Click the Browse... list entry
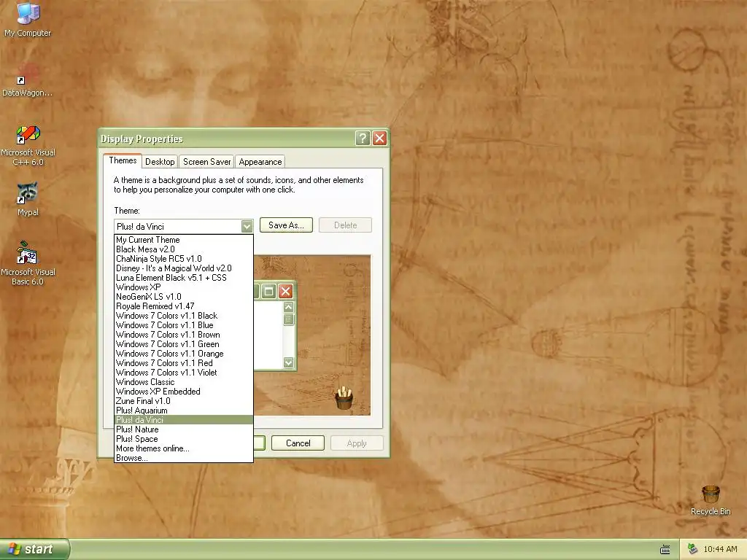This screenshot has height=560, width=747. point(184,458)
